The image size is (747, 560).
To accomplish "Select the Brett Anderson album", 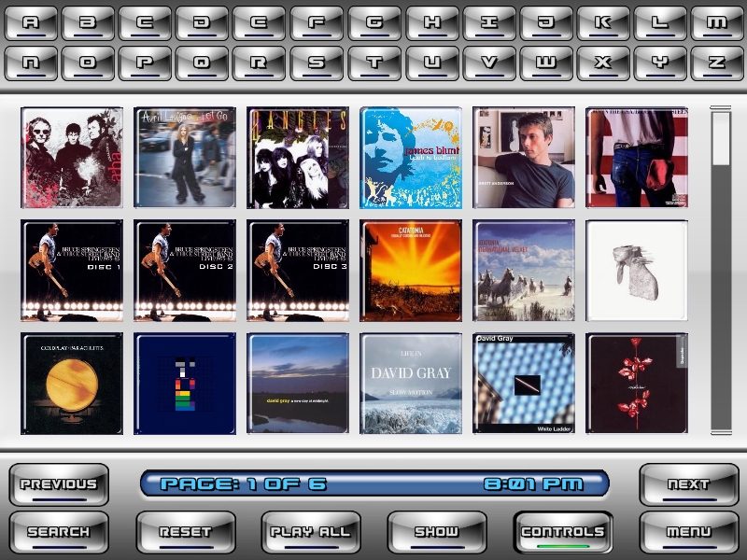I will 524,158.
